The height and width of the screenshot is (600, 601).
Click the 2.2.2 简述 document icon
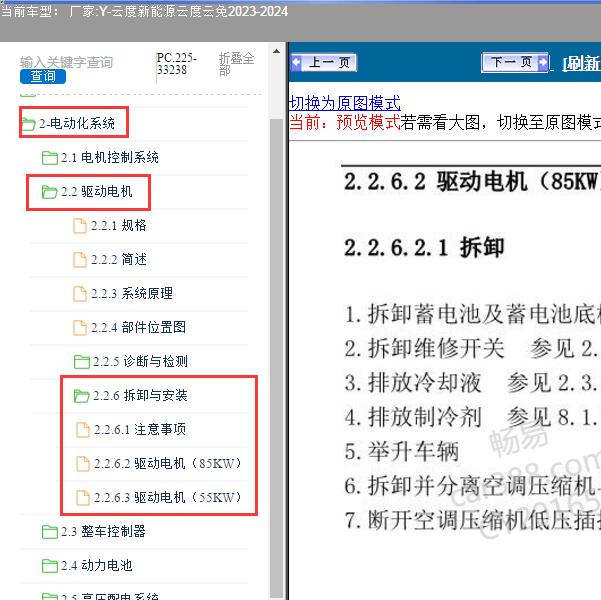point(80,260)
